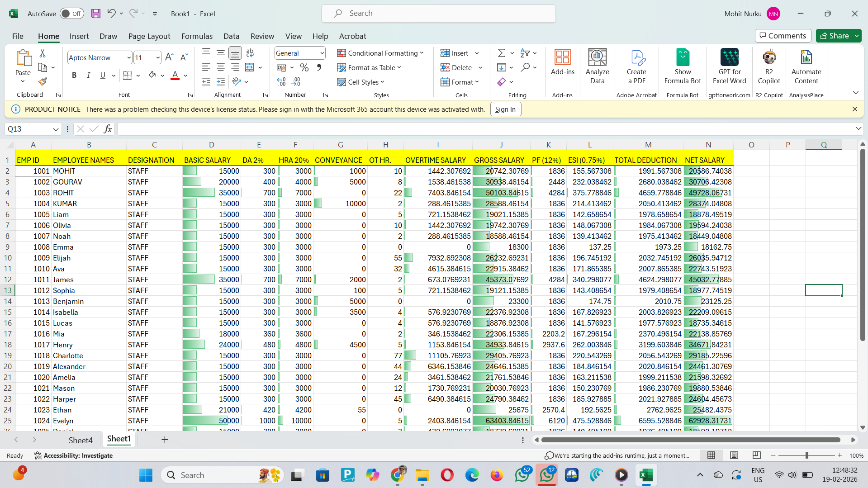The image size is (868, 488).
Task: Toggle the AutoSave switch
Action: (71, 14)
